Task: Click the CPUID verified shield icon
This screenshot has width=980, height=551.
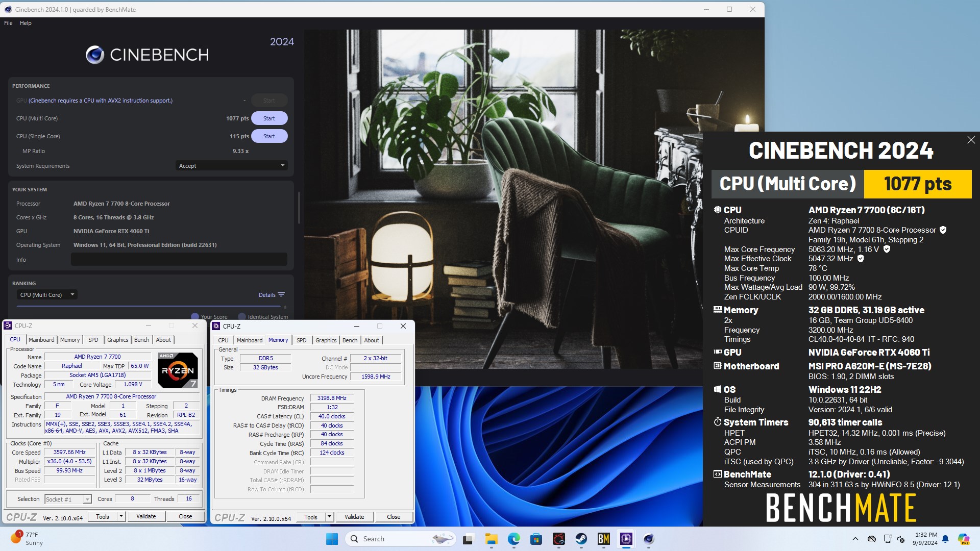Action: click(943, 230)
